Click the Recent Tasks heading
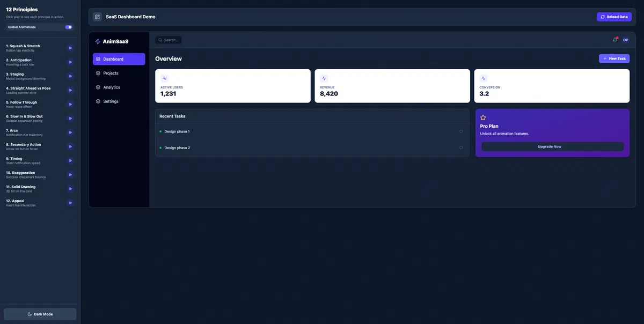 pyautogui.click(x=172, y=116)
